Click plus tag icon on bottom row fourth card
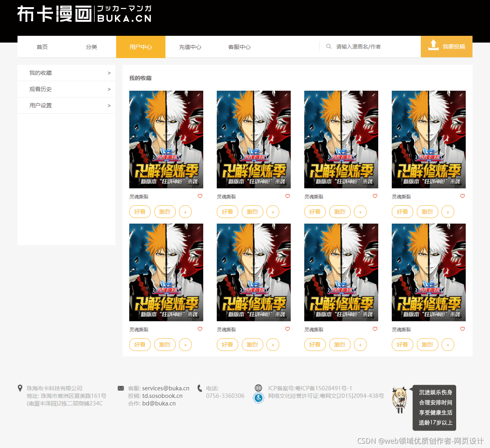The image size is (490, 448). (448, 345)
